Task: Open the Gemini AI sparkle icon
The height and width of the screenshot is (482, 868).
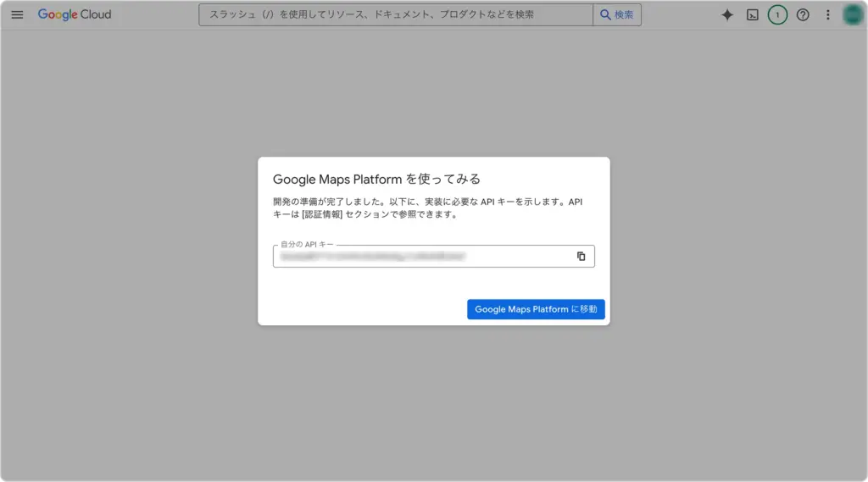Action: tap(726, 15)
